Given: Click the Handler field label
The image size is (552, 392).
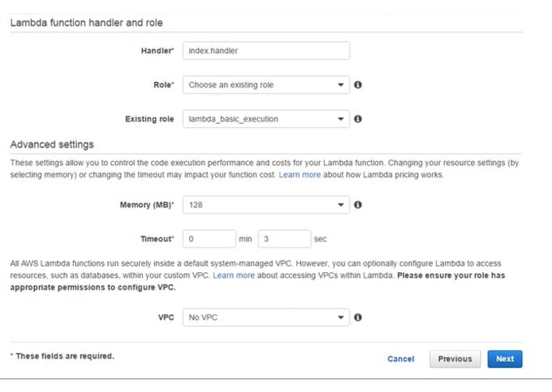Looking at the screenshot, I should click(x=157, y=51).
